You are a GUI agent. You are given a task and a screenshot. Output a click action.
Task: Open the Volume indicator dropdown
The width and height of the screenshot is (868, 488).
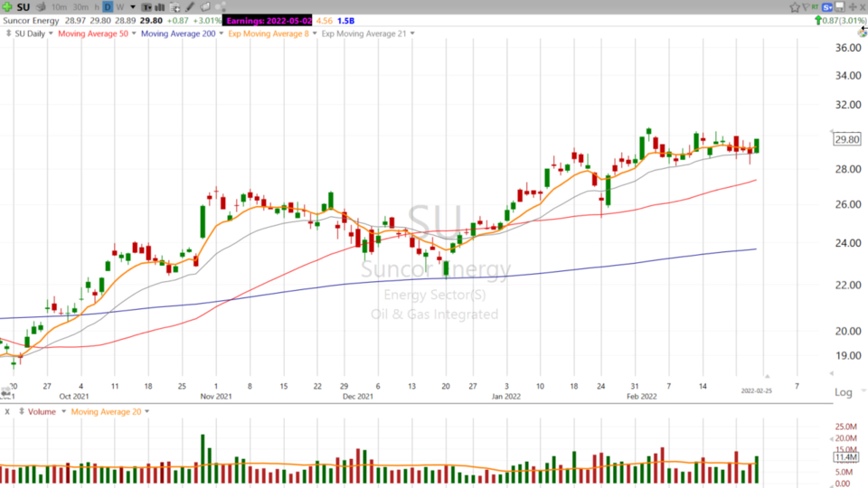point(63,412)
